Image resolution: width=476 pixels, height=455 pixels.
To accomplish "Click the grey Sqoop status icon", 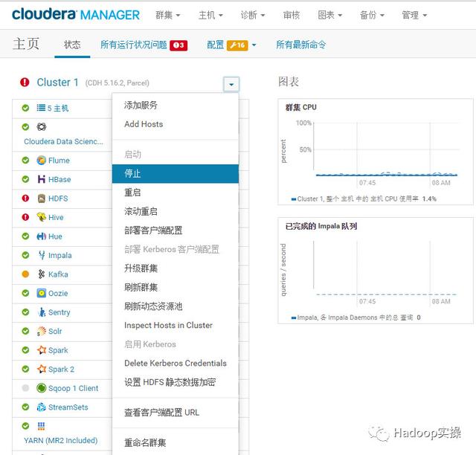I will tap(25, 388).
